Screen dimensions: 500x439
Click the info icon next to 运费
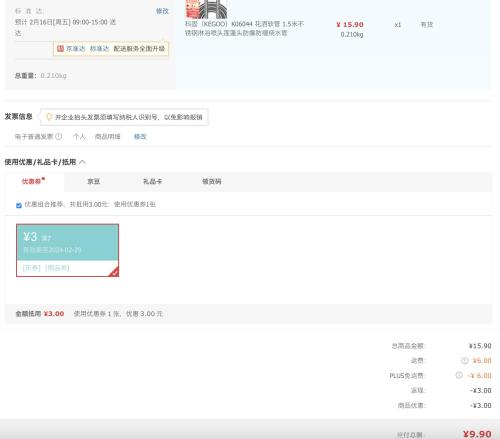(x=465, y=360)
